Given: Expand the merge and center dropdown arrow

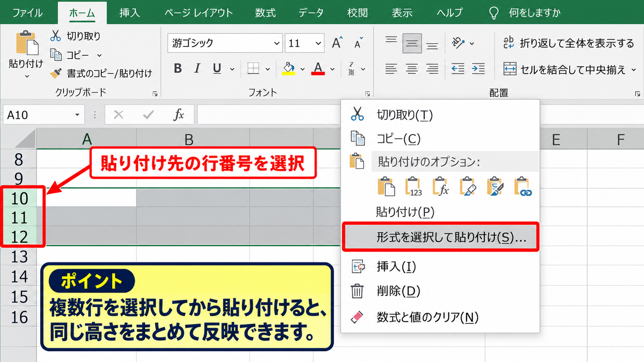Looking at the screenshot, I should (x=633, y=70).
